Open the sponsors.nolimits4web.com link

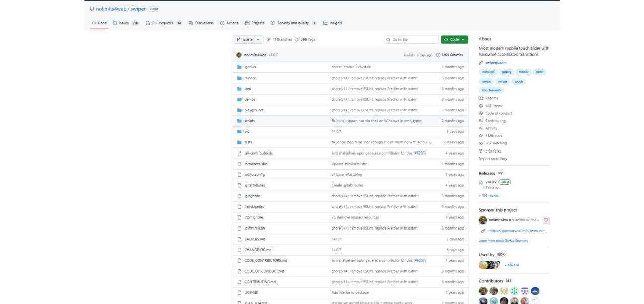tap(517, 231)
